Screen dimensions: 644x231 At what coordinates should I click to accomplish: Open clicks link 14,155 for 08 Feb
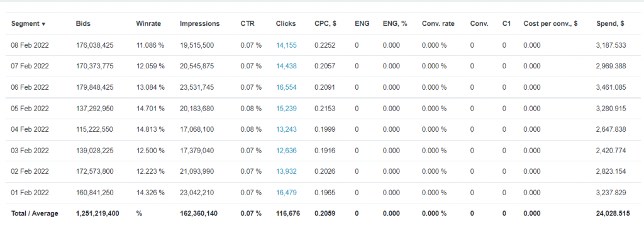coord(286,45)
